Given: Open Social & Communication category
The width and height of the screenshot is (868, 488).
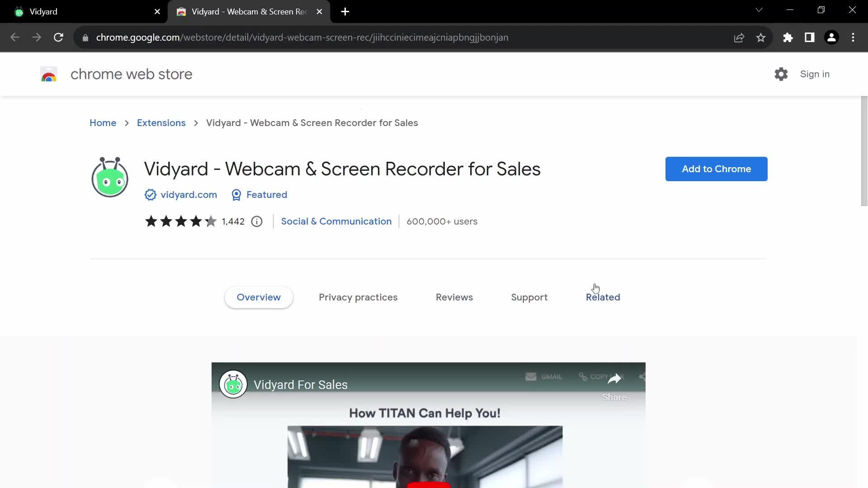Looking at the screenshot, I should tap(336, 221).
